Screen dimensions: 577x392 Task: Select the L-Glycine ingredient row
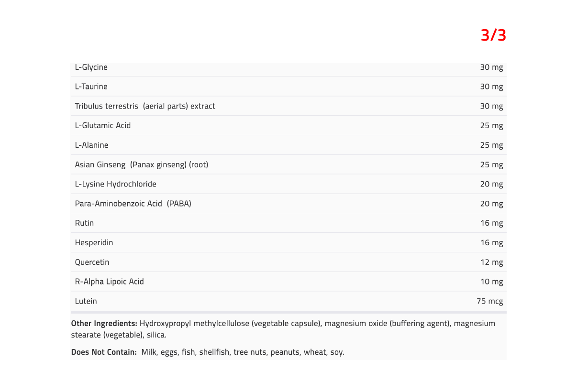288,67
